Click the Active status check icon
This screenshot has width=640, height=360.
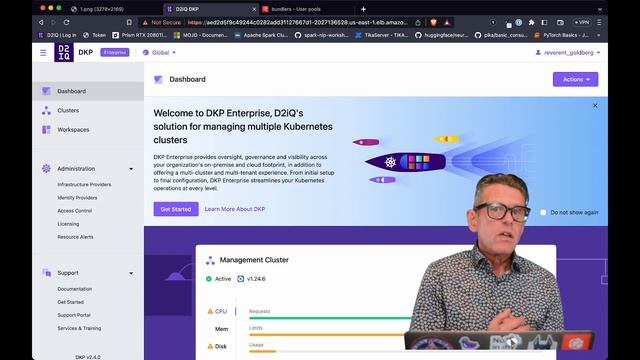(209, 279)
